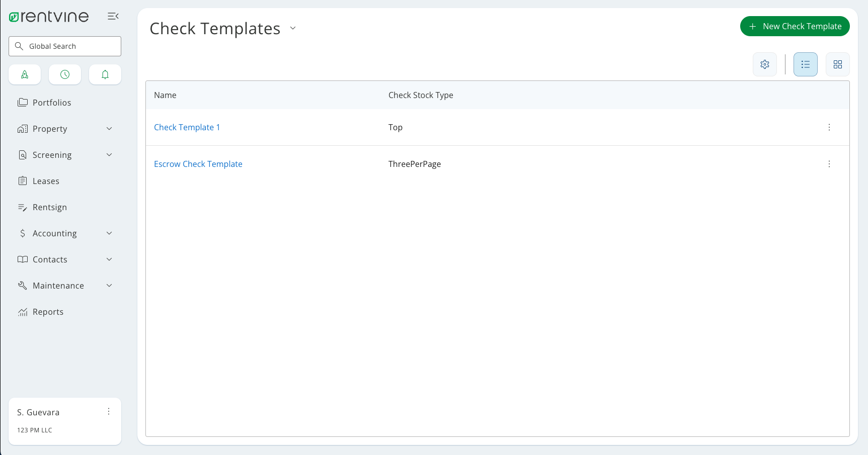The image size is (868, 455).
Task: Open the rocket announcements panel
Action: pos(25,74)
